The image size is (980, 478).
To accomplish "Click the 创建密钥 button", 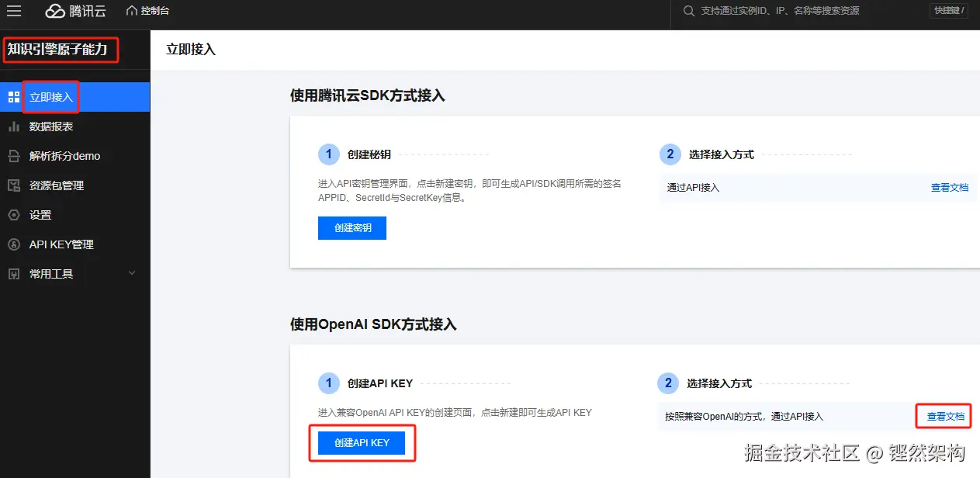I will pos(352,228).
